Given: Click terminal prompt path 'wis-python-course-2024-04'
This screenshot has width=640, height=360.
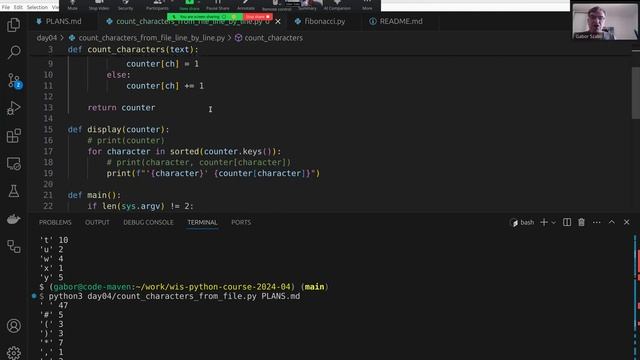Looking at the screenshot, I should [x=231, y=287].
